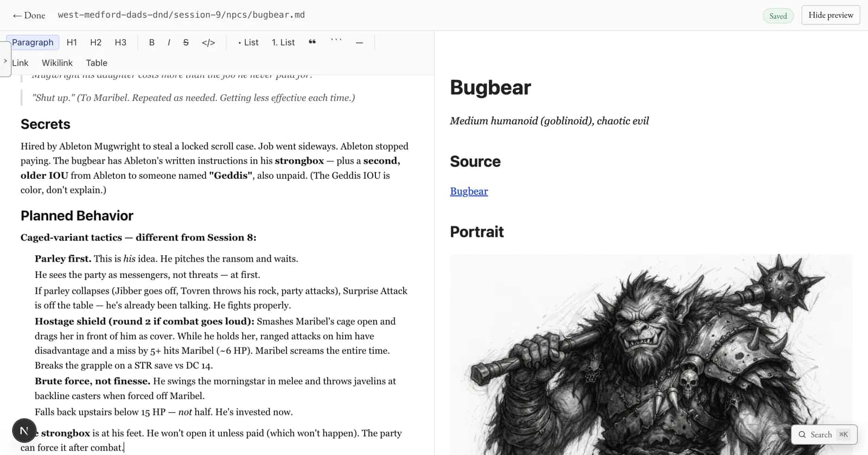Click the Done back arrow button
The height and width of the screenshot is (455, 868).
tap(29, 15)
